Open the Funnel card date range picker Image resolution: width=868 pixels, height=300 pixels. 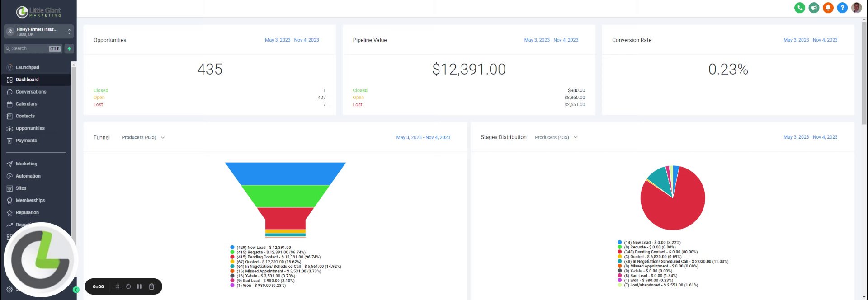(x=423, y=137)
